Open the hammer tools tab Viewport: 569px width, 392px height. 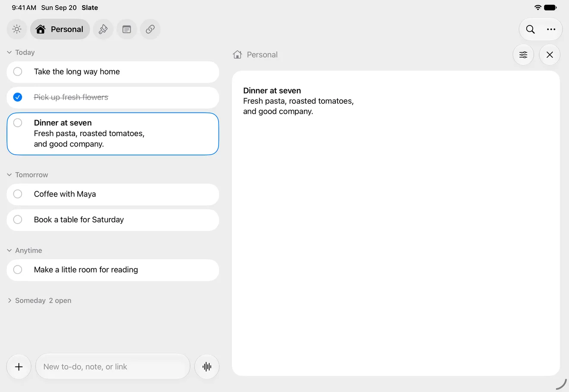tap(103, 29)
